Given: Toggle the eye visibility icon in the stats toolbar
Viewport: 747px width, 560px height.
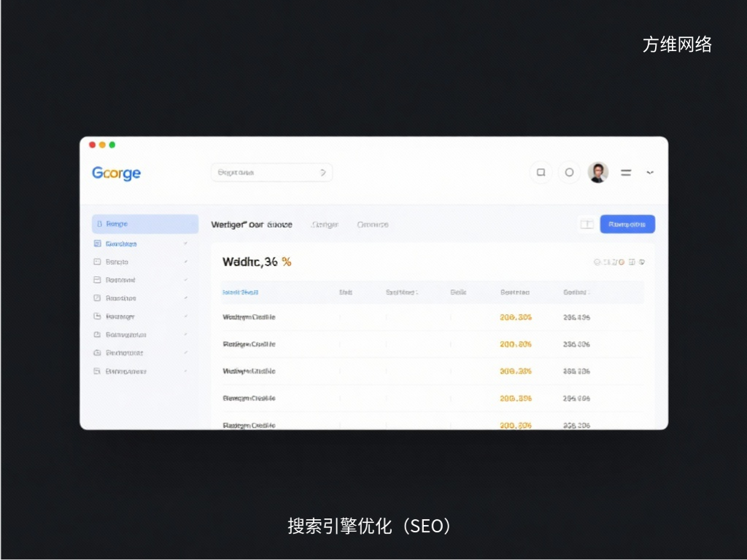Looking at the screenshot, I should coord(641,261).
